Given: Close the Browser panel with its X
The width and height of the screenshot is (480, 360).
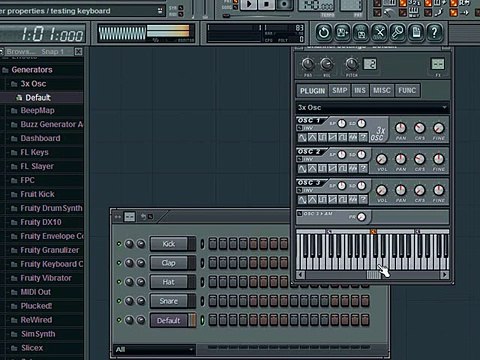Looking at the screenshot, I should click(x=78, y=51).
